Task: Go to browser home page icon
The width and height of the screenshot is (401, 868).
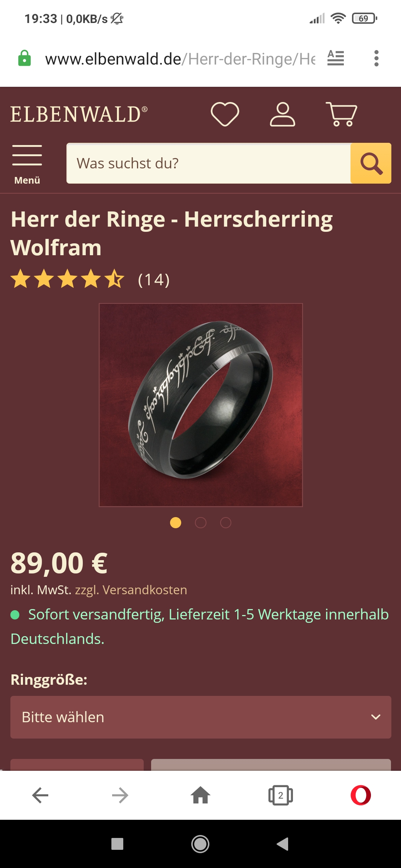Action: pos(200,795)
